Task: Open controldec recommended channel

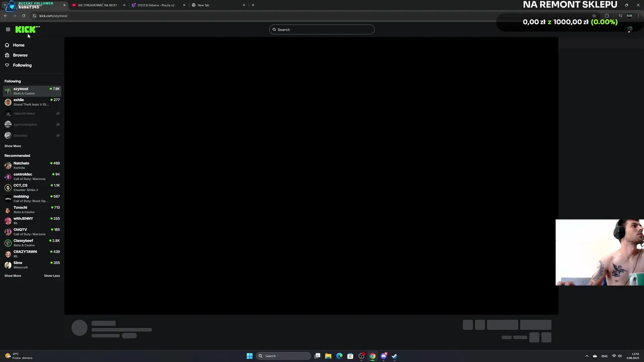Action: tap(32, 176)
